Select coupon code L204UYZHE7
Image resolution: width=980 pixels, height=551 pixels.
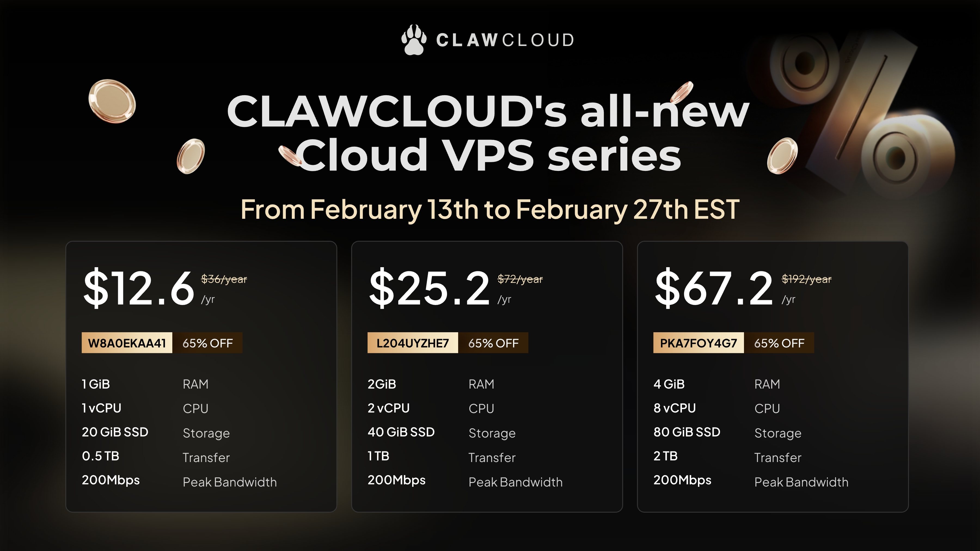pos(412,343)
